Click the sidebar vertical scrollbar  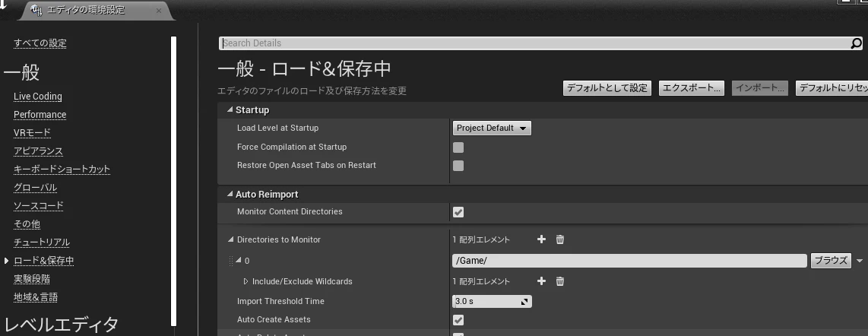(174, 181)
